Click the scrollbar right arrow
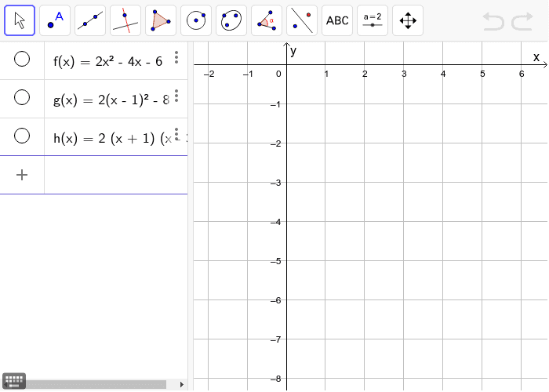549x392 pixels. 181,384
